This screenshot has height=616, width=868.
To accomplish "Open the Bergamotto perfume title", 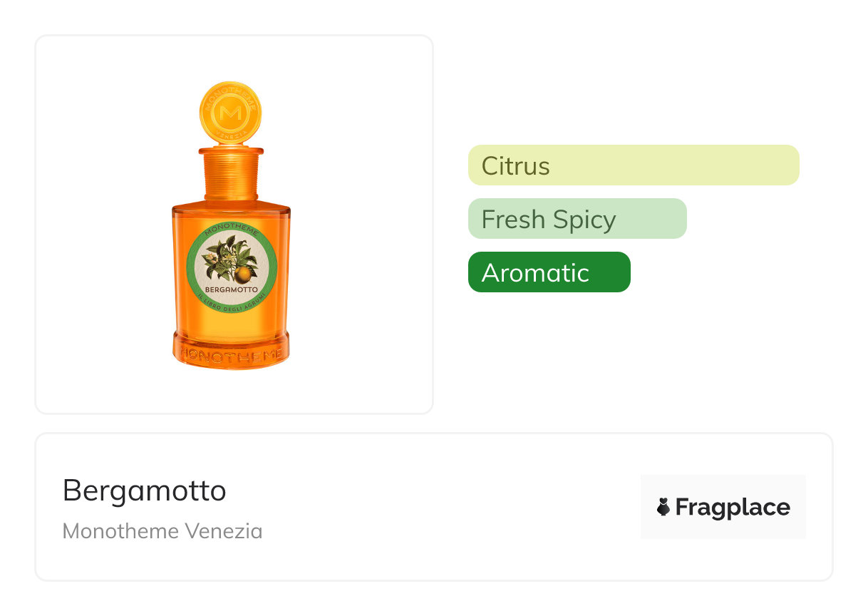I will tap(145, 491).
